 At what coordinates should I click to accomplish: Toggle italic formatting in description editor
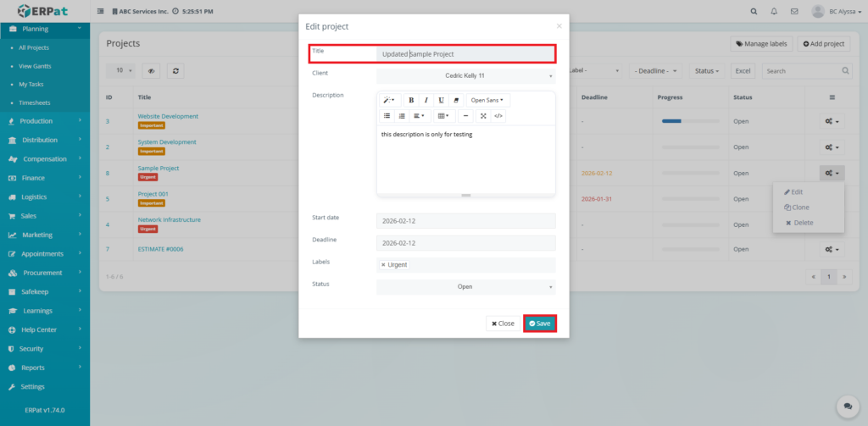click(426, 100)
